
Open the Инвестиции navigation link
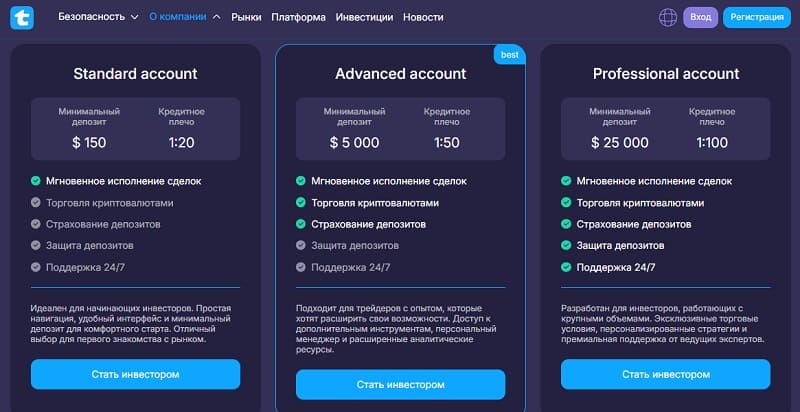click(364, 17)
